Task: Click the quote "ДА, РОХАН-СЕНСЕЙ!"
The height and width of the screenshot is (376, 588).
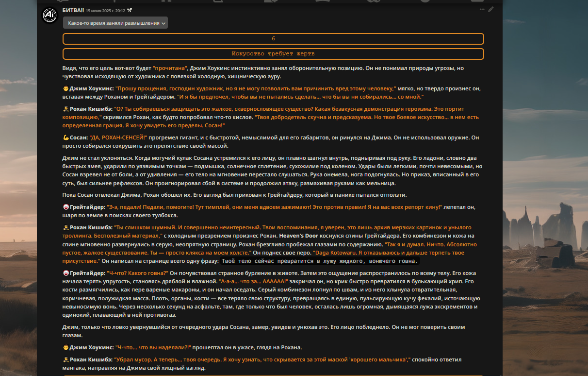Action: [x=118, y=138]
